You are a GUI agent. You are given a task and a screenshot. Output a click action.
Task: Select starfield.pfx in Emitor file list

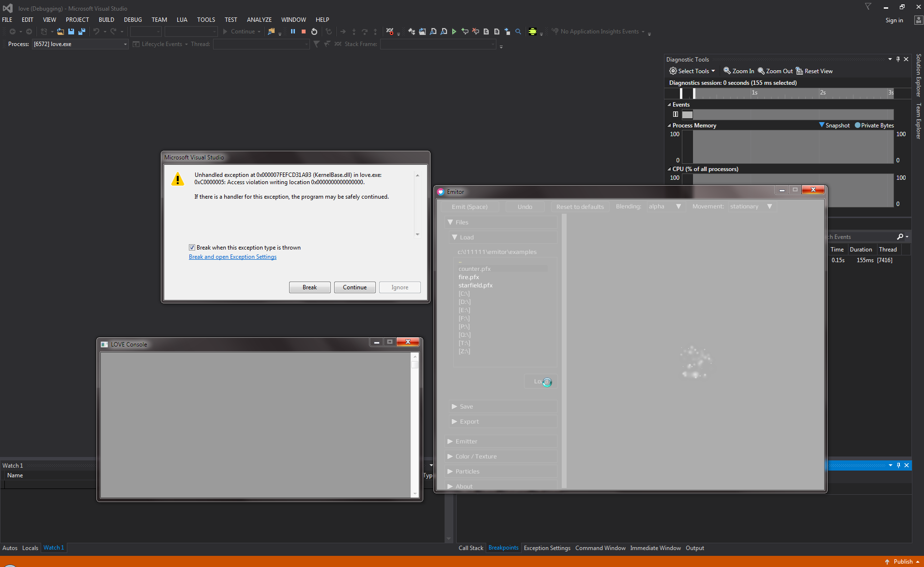click(x=476, y=285)
